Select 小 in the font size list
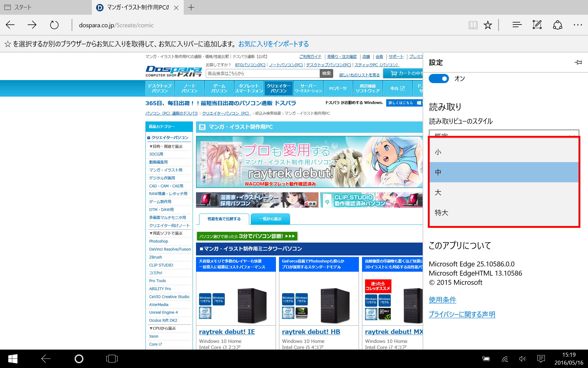 [504, 152]
